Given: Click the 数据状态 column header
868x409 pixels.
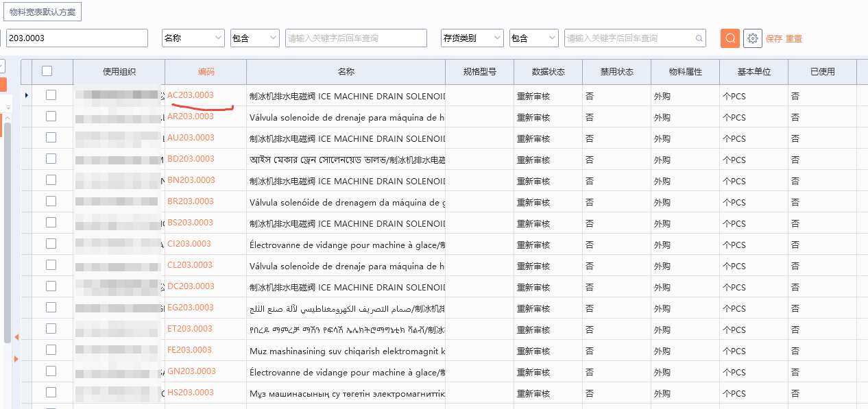Looking at the screenshot, I should (x=548, y=71).
